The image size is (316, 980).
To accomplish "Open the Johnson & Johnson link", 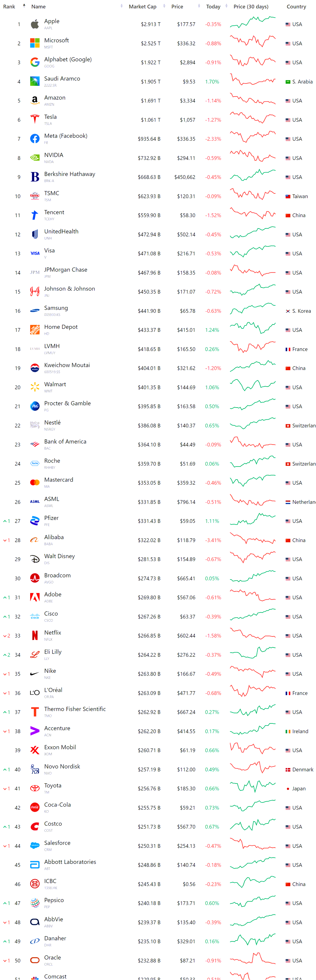I will tap(70, 289).
